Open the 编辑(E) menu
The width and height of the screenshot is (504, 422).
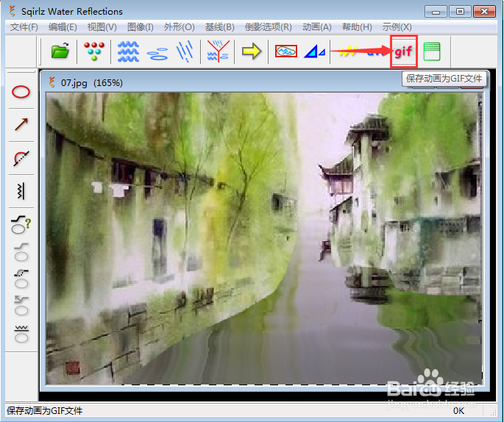click(x=63, y=27)
